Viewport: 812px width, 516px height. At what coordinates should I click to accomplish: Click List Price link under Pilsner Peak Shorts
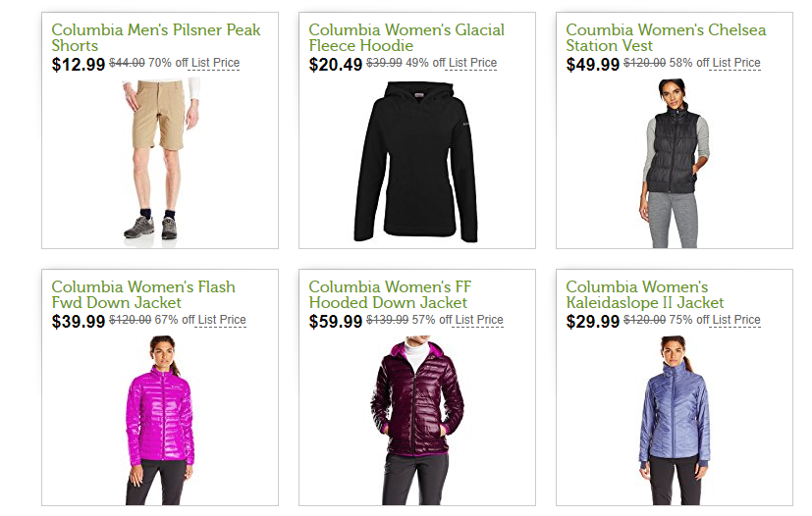point(215,64)
